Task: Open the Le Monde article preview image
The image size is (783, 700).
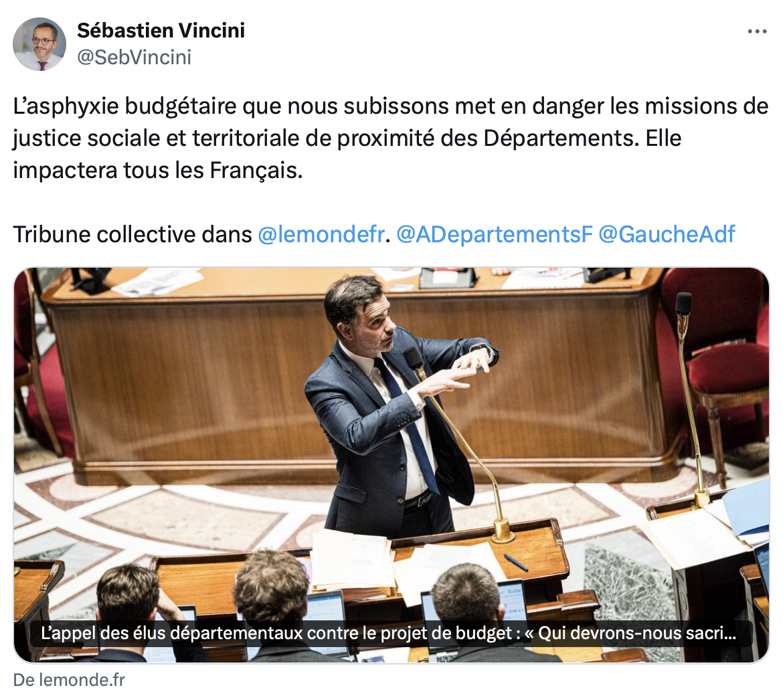Action: (391, 465)
